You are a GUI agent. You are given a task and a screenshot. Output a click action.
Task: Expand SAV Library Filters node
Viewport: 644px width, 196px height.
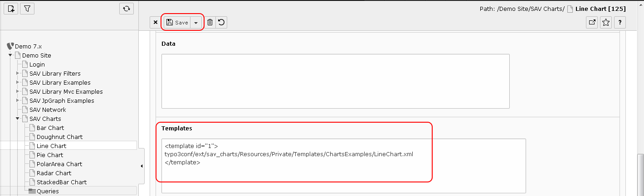tap(18, 73)
